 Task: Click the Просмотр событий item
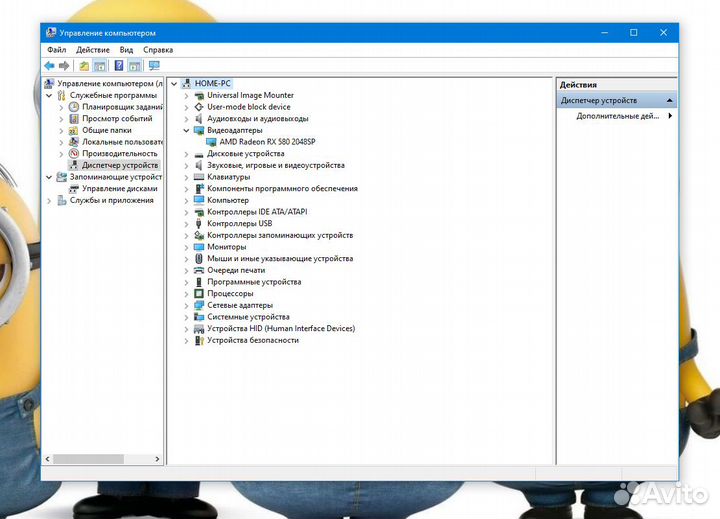117,118
